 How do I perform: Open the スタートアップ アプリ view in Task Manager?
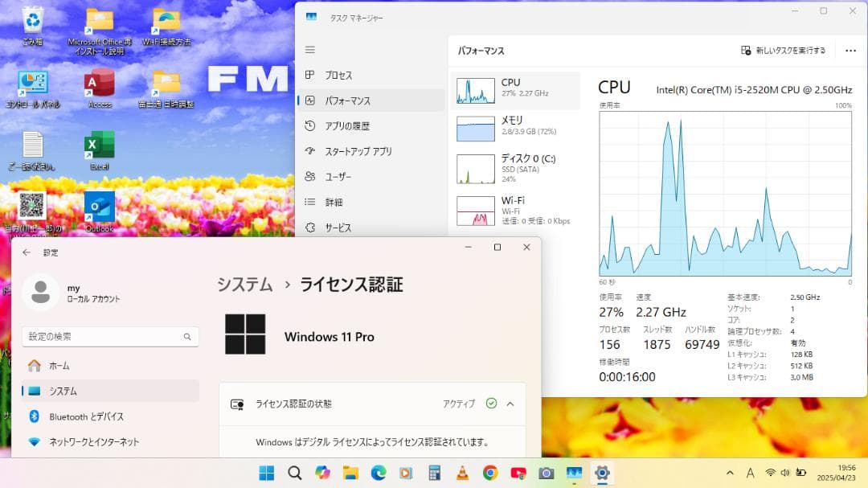pyautogui.click(x=354, y=151)
